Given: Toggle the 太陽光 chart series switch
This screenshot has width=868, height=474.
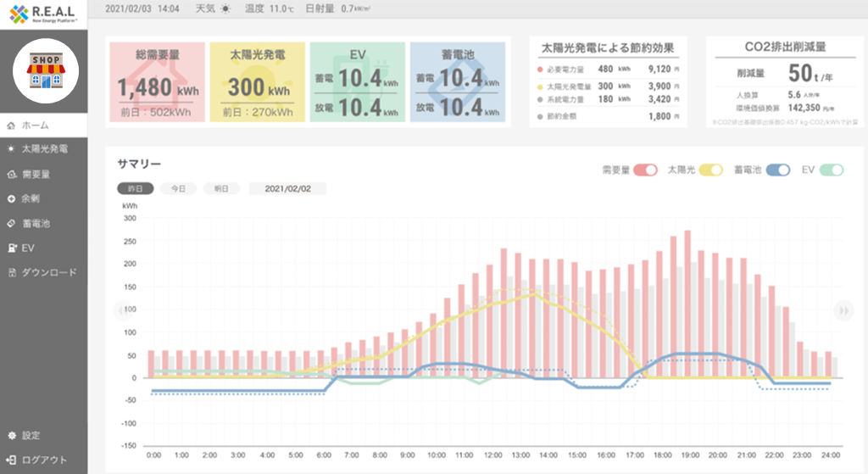Looking at the screenshot, I should pyautogui.click(x=710, y=170).
